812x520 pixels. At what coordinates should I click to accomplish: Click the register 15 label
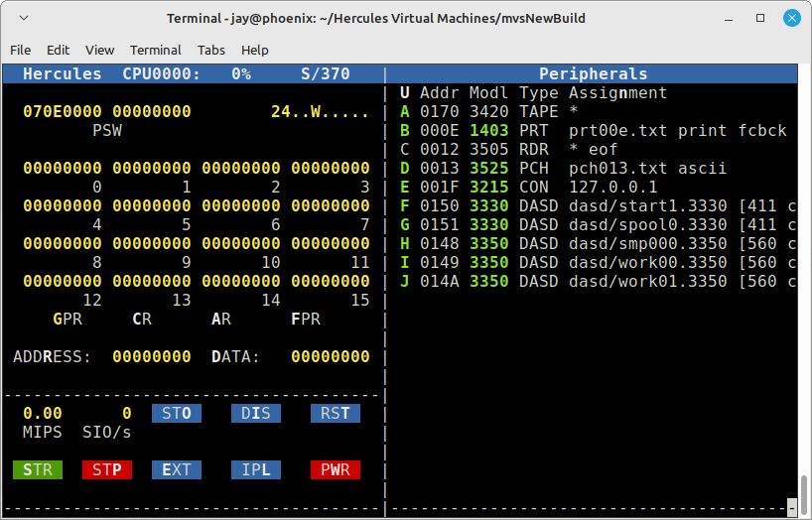(360, 301)
